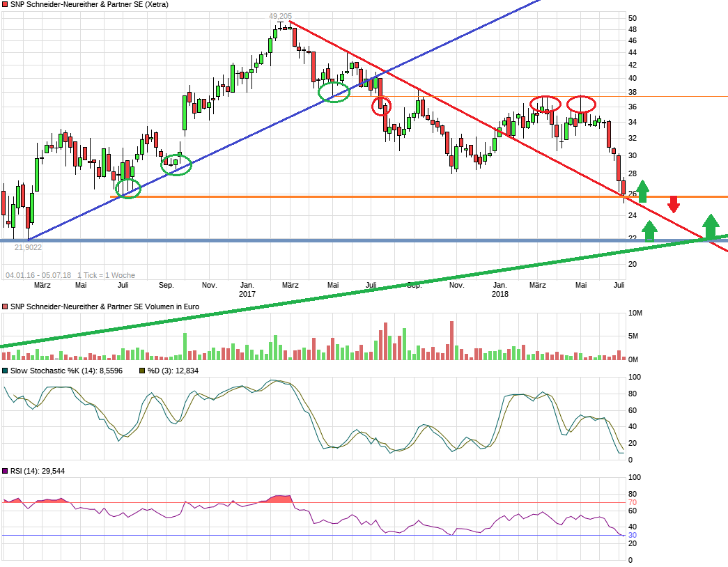
Task: Click the 49,205 high price label
Action: pos(281,16)
